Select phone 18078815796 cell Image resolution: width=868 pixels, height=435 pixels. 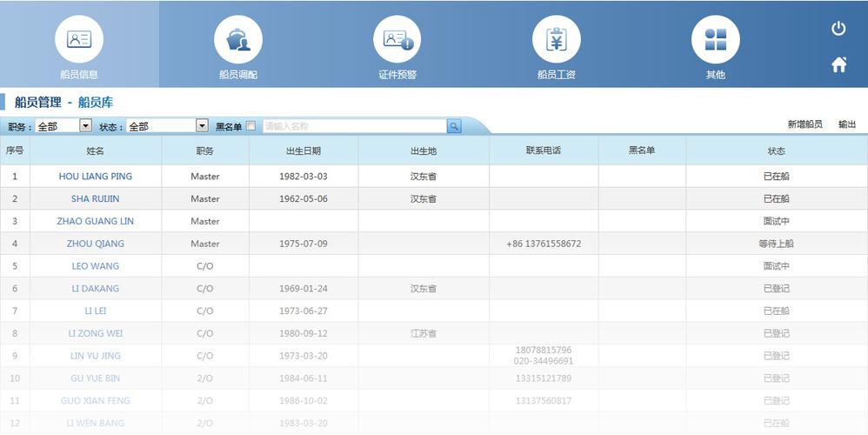tap(544, 356)
